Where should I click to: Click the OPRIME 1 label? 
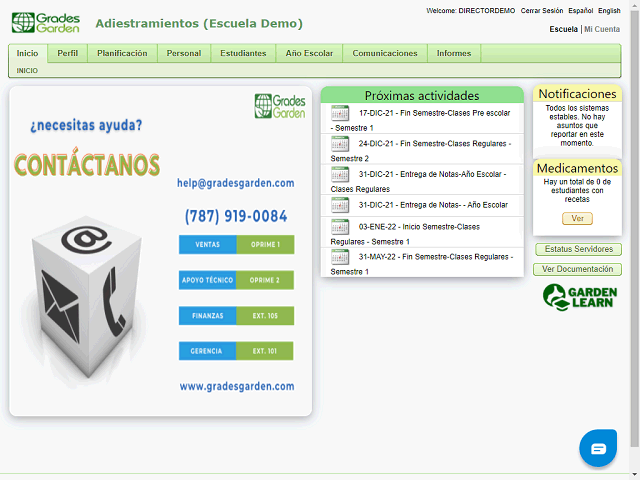265,244
